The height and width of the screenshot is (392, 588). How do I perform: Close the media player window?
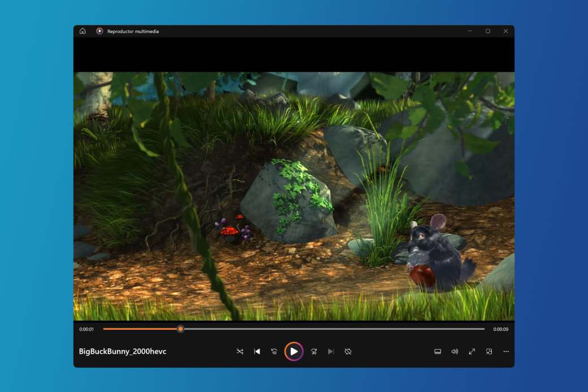point(505,31)
